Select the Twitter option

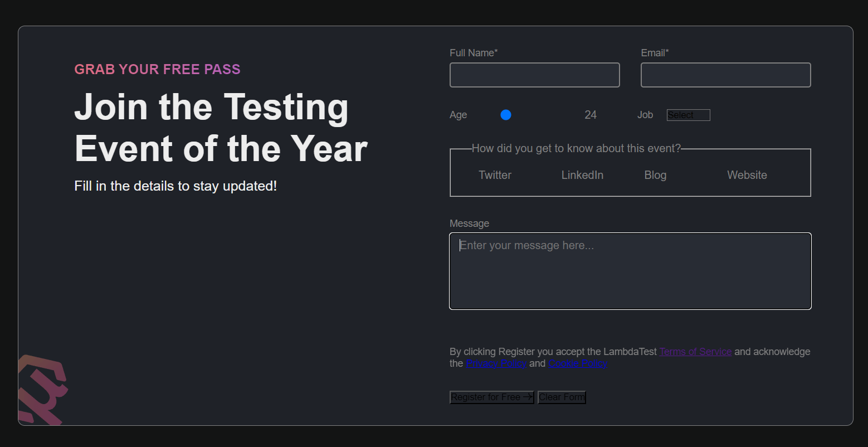(x=495, y=174)
